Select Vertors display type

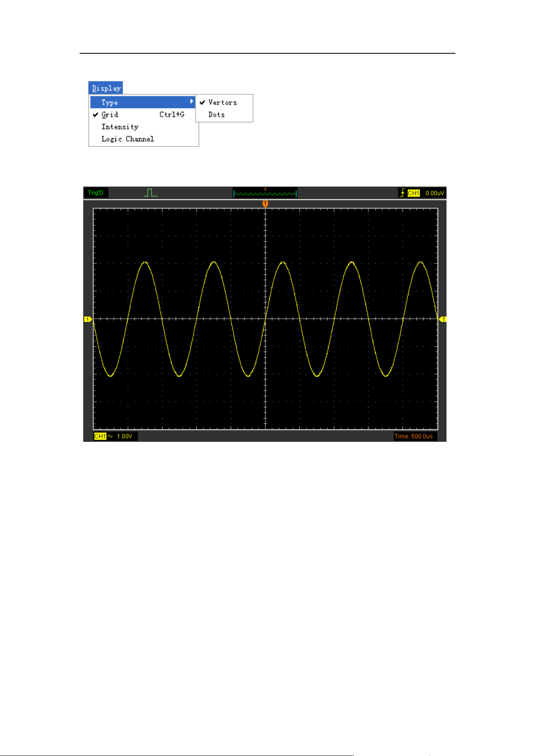click(x=224, y=103)
